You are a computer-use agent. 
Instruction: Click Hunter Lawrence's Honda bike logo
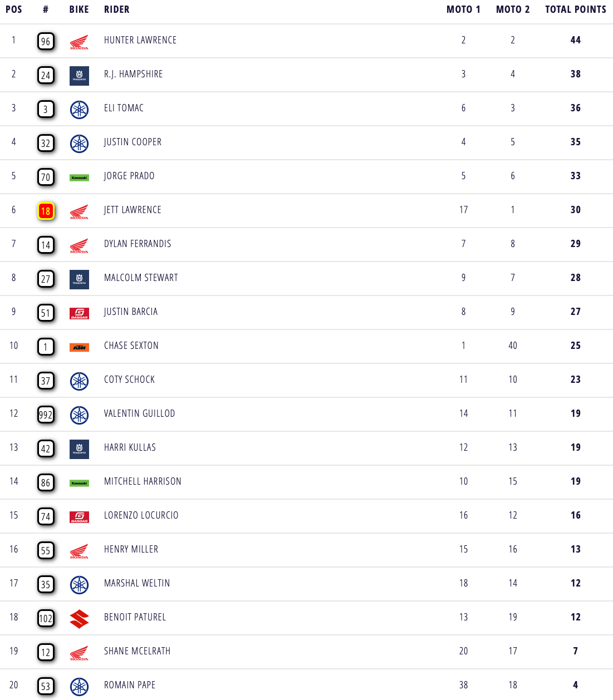[79, 42]
